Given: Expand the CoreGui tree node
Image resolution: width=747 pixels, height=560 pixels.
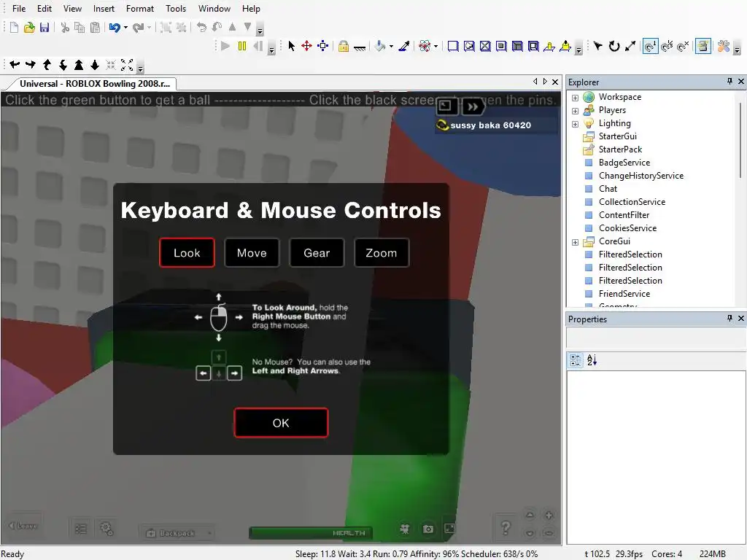Looking at the screenshot, I should pos(575,242).
